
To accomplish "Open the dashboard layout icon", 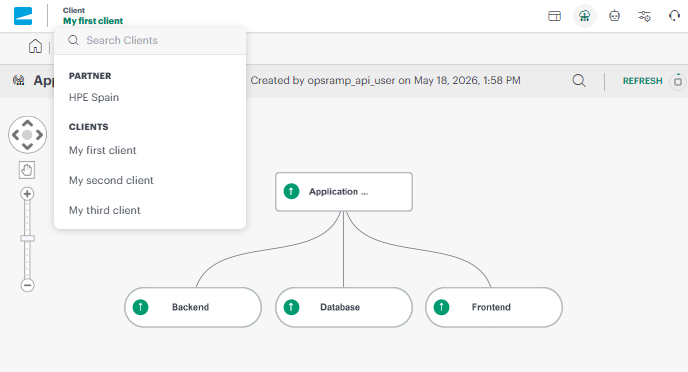I will coord(555,16).
